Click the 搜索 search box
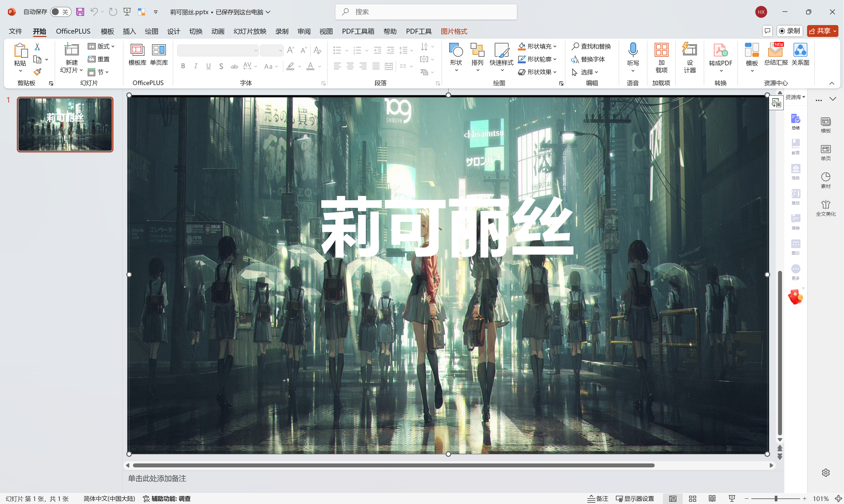This screenshot has height=504, width=844. tap(426, 12)
